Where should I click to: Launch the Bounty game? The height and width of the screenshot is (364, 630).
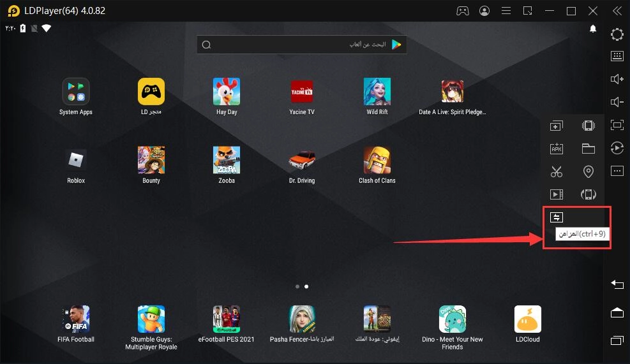point(151,160)
